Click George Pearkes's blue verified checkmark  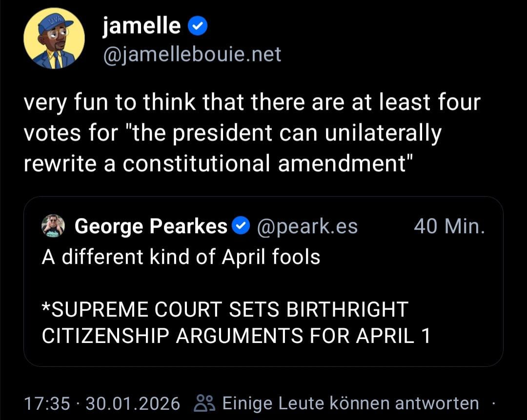[240, 226]
